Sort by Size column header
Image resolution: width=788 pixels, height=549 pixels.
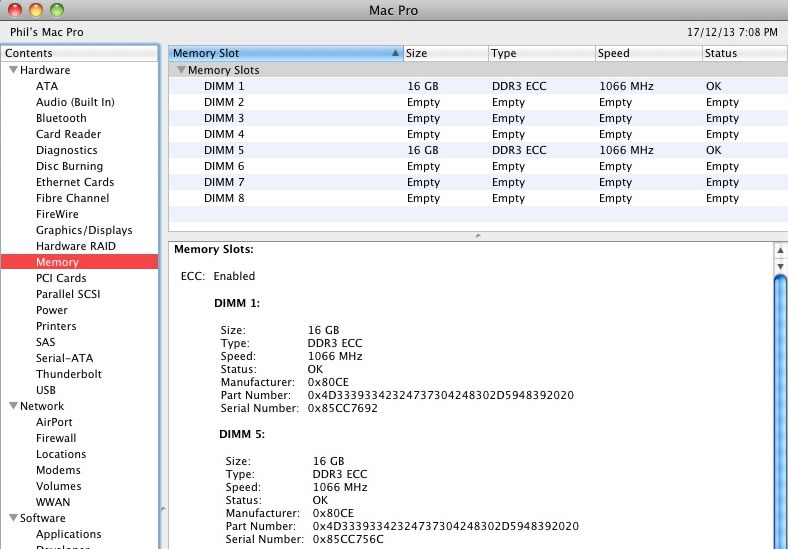tap(446, 53)
